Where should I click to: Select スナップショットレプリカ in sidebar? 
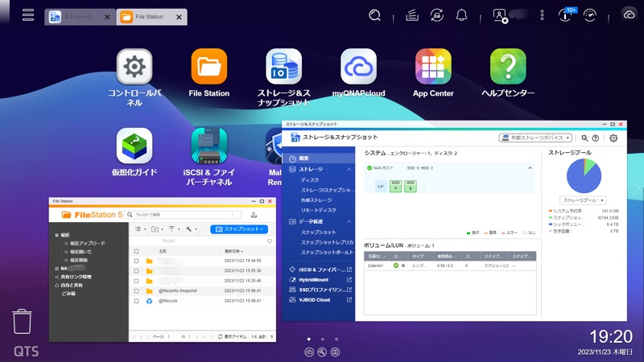[x=327, y=242]
